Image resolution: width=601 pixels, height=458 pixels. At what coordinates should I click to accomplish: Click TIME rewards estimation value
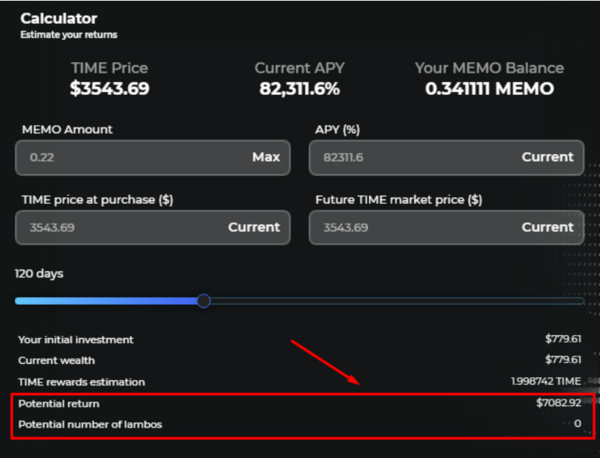(x=546, y=381)
